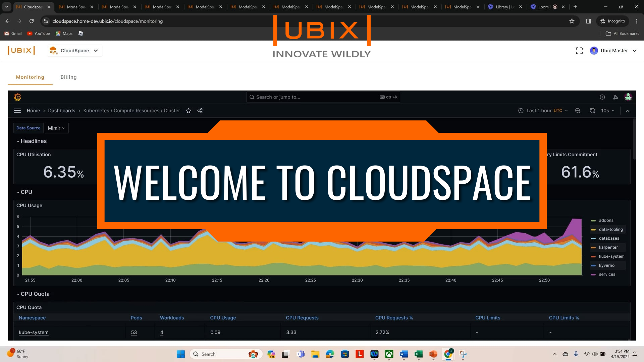Toggle addons series in chart legend

[x=606, y=220]
